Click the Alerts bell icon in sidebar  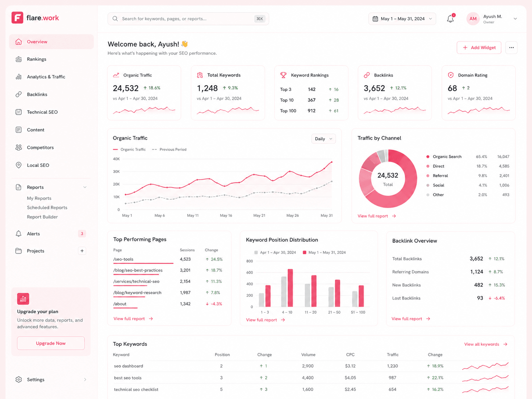pyautogui.click(x=19, y=234)
